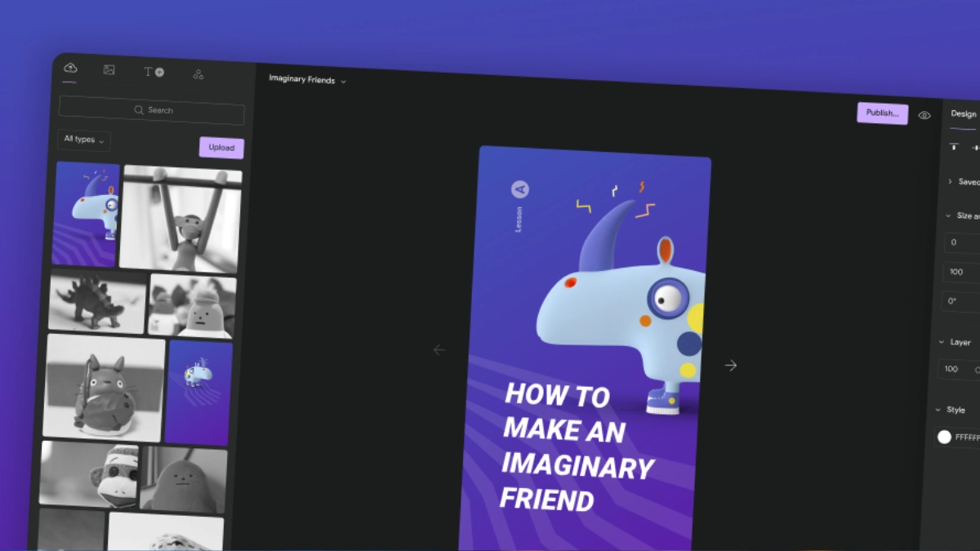Click the magnifier icon in the search box
This screenshot has width=980, height=551.
[x=139, y=109]
